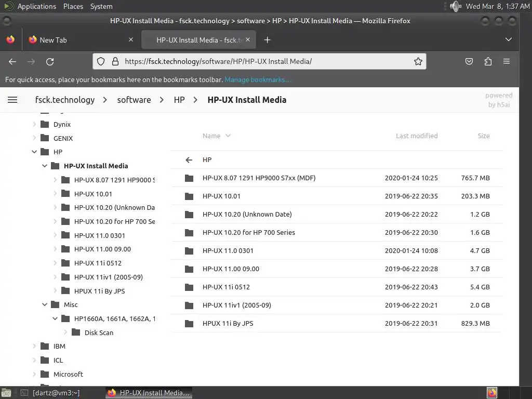Sort by Size column header

click(x=484, y=136)
